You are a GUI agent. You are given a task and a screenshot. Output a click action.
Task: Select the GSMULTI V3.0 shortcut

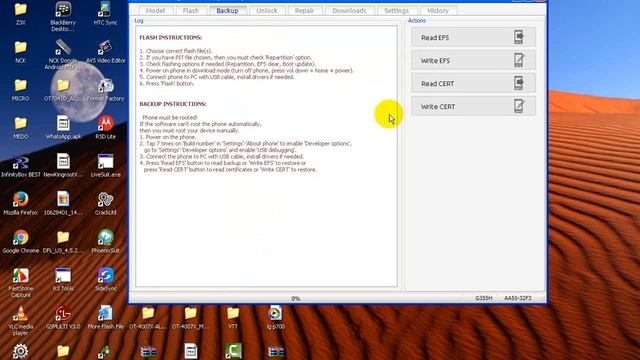[63, 318]
